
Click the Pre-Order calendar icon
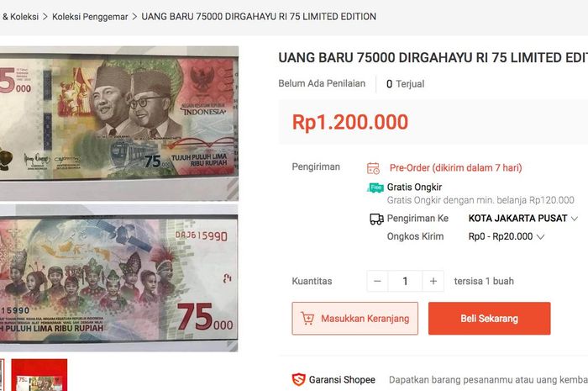click(x=373, y=168)
